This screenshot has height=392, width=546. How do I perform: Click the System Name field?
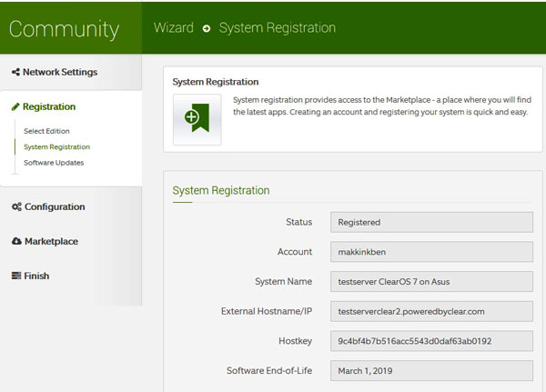click(x=431, y=281)
